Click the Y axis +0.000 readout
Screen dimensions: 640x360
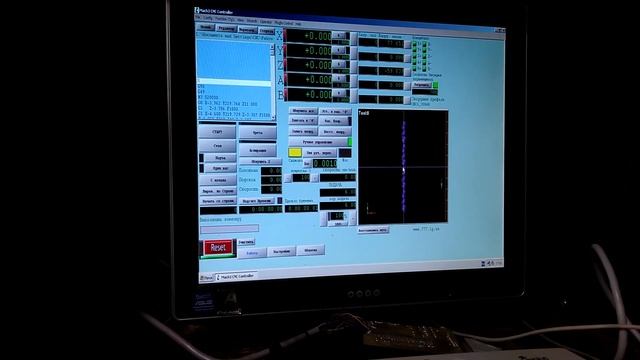pos(309,51)
